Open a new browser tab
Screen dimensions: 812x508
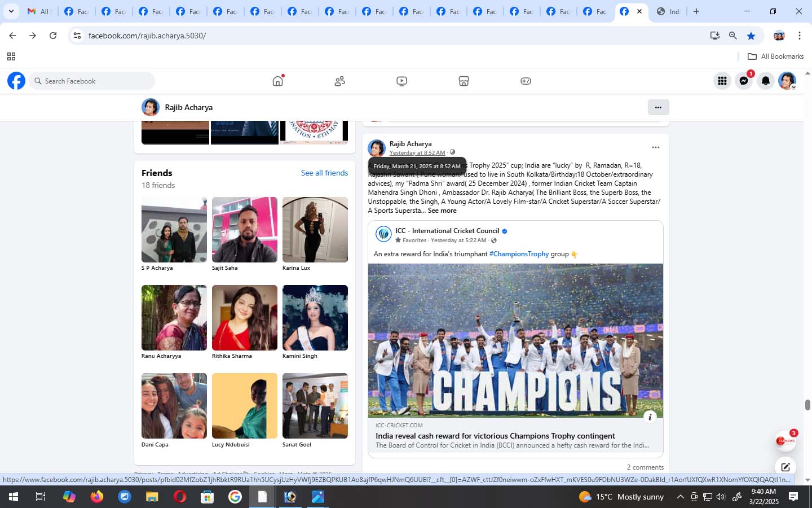click(x=696, y=11)
